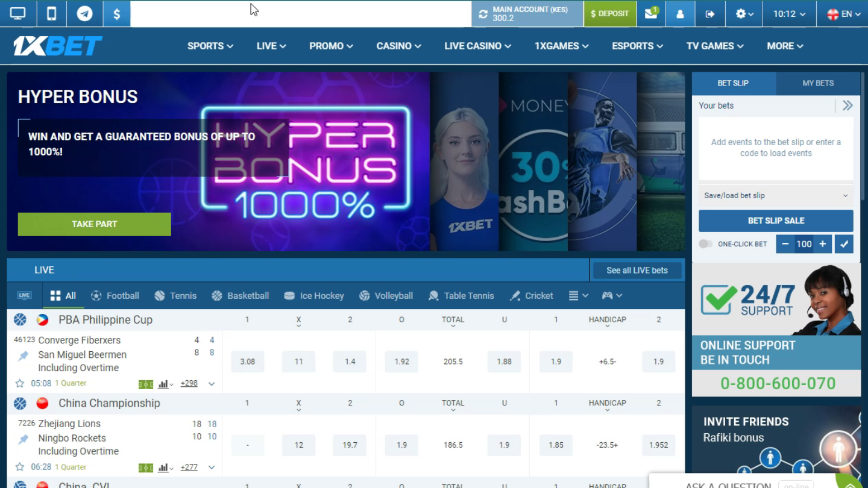Viewport: 868px width, 488px height.
Task: Open the mobile app phone icon
Action: [x=52, y=14]
